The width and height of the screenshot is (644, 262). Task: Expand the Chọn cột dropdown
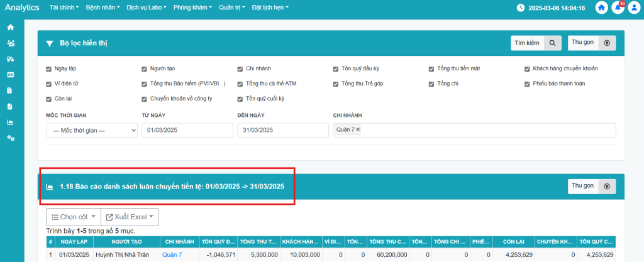click(x=72, y=217)
